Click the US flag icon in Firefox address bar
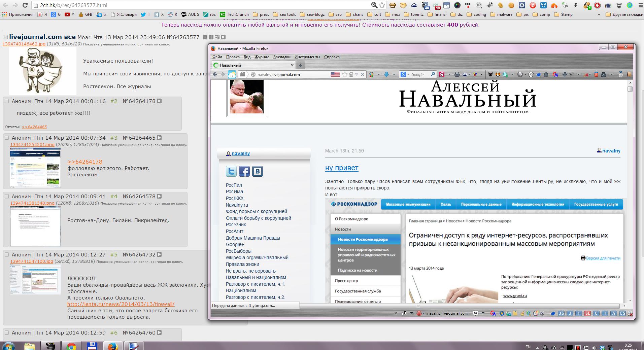 click(335, 74)
